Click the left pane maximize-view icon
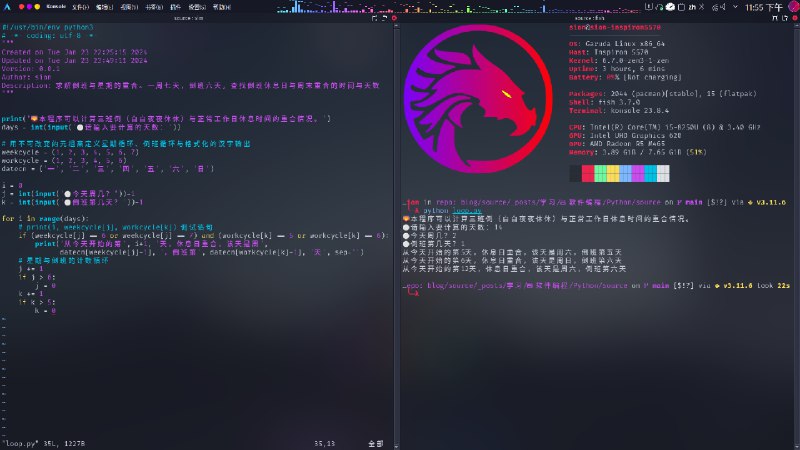The width and height of the screenshot is (800, 450). pyautogui.click(x=374, y=18)
